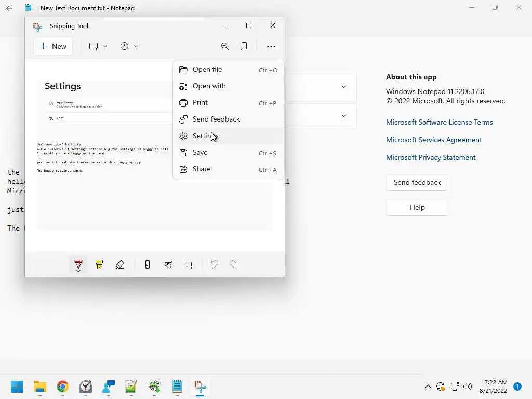Click the 'About this app' heading
The height and width of the screenshot is (399, 532).
(411, 77)
